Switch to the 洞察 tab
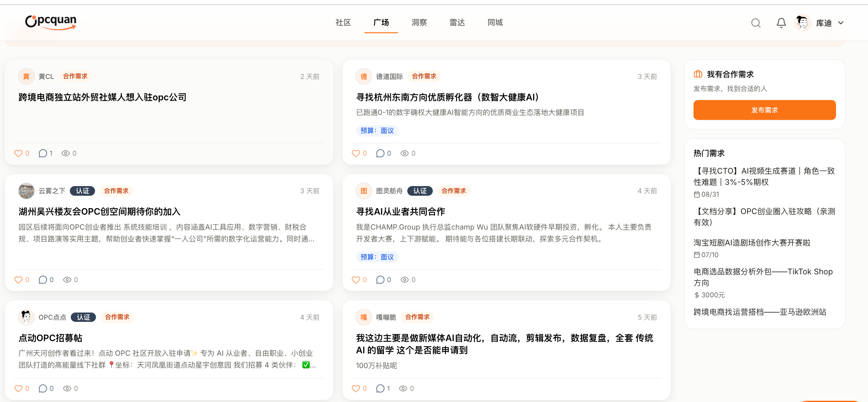868x402 pixels. 419,23
